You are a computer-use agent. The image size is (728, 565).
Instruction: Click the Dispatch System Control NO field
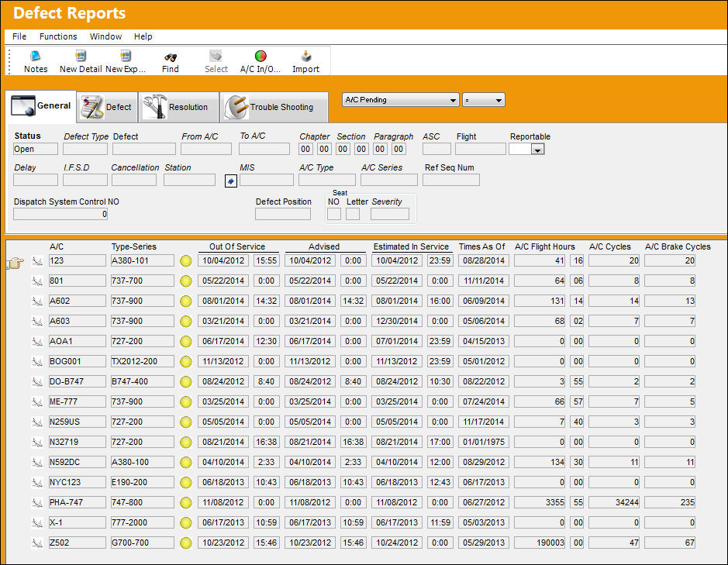point(60,214)
